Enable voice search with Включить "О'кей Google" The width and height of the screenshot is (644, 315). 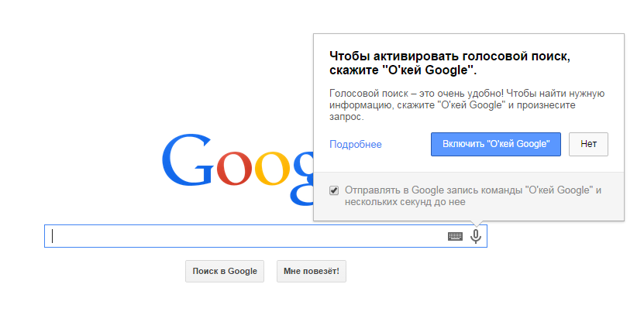click(x=496, y=145)
